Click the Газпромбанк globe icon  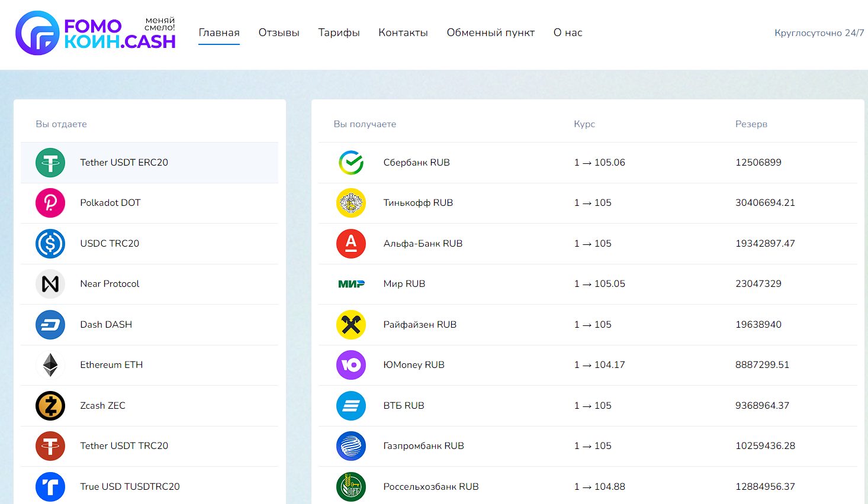[x=351, y=446]
